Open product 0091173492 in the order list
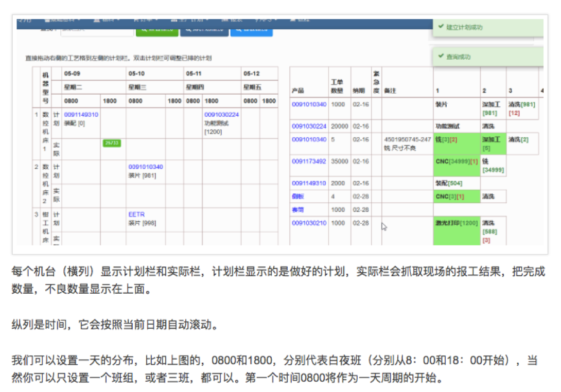561x392 pixels. point(309,161)
